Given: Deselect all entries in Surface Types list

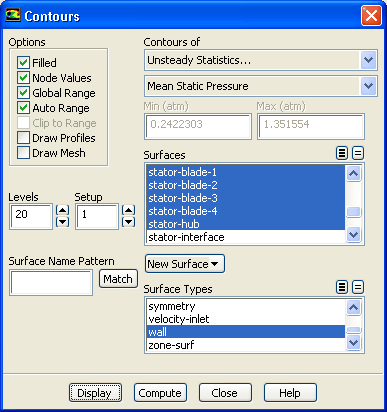Looking at the screenshot, I should [x=358, y=287].
